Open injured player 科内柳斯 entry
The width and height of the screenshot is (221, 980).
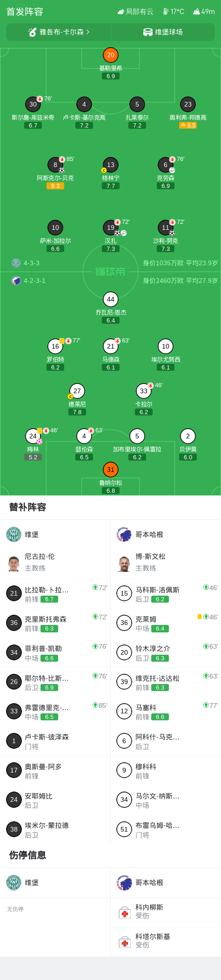(166, 912)
